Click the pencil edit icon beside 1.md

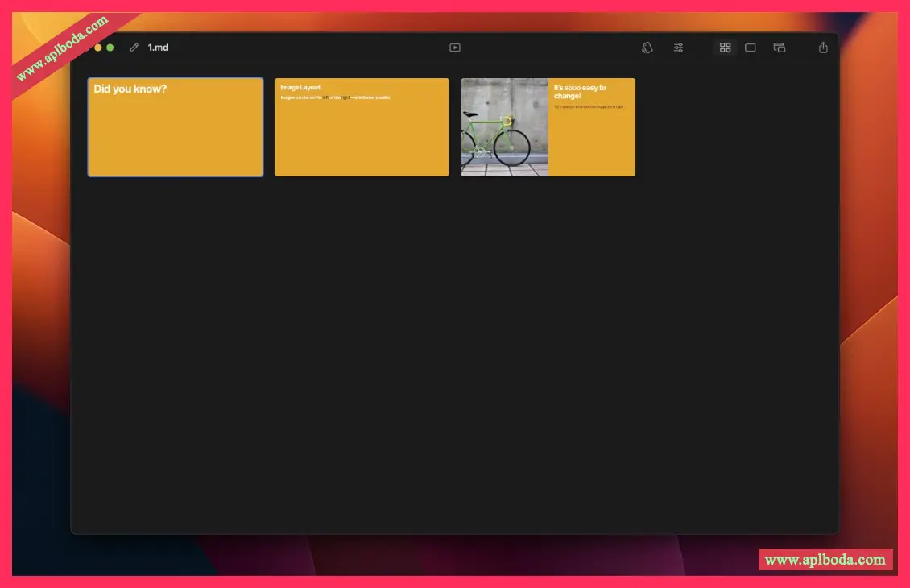134,48
